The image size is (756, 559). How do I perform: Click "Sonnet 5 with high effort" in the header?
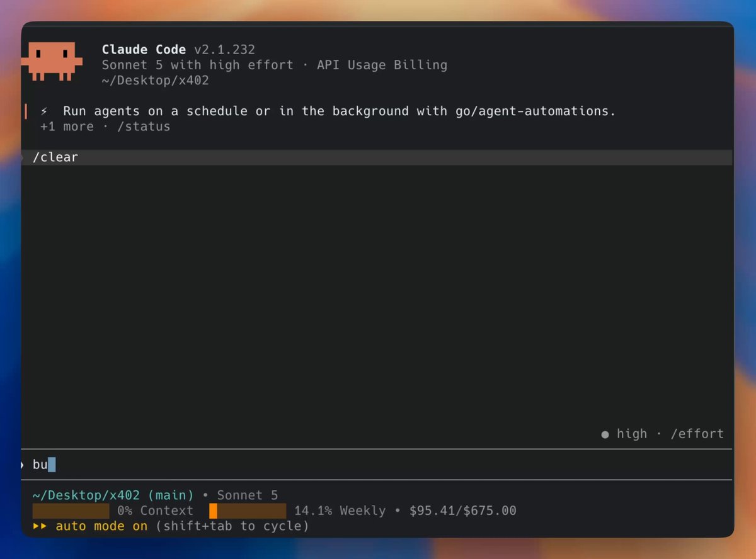click(x=198, y=65)
